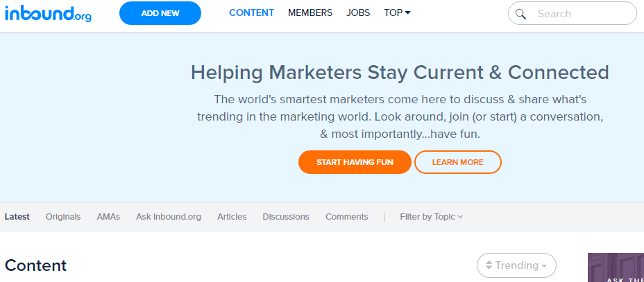Click the START HAVING FUN button
The width and height of the screenshot is (644, 282).
point(355,162)
